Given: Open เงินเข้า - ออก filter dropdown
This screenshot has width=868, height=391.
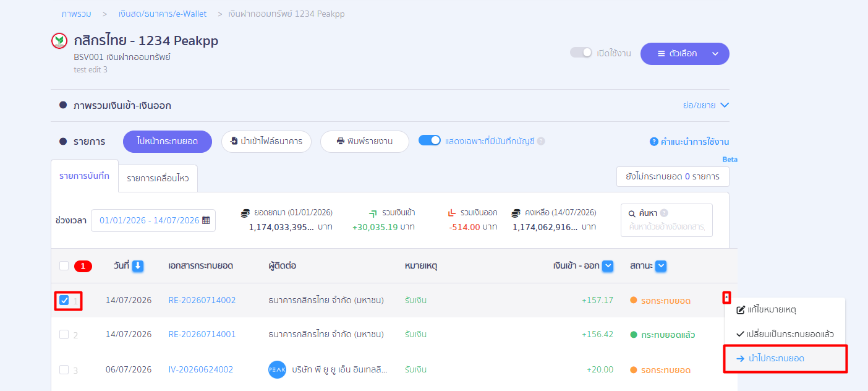Looking at the screenshot, I should 608,266.
